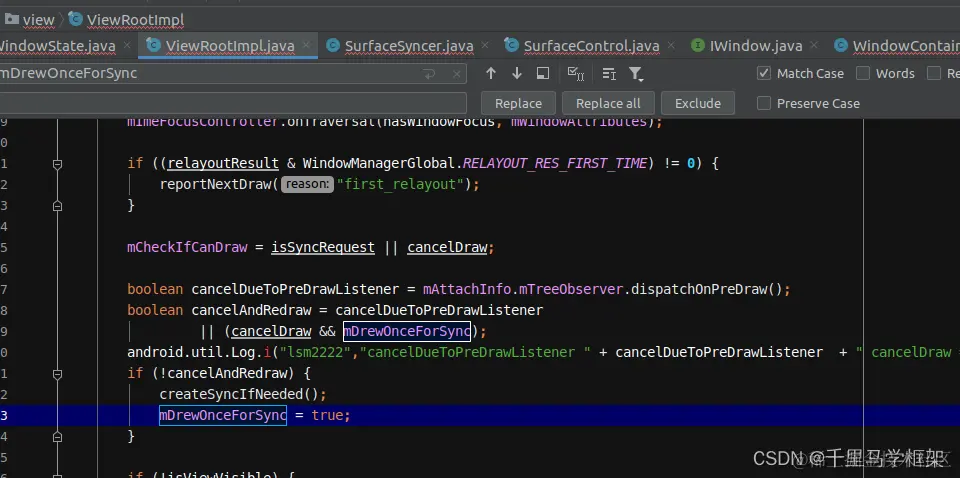Screen dimensions: 960x478
Task: Click the reason: parameter hint label
Action: pyautogui.click(x=307, y=184)
